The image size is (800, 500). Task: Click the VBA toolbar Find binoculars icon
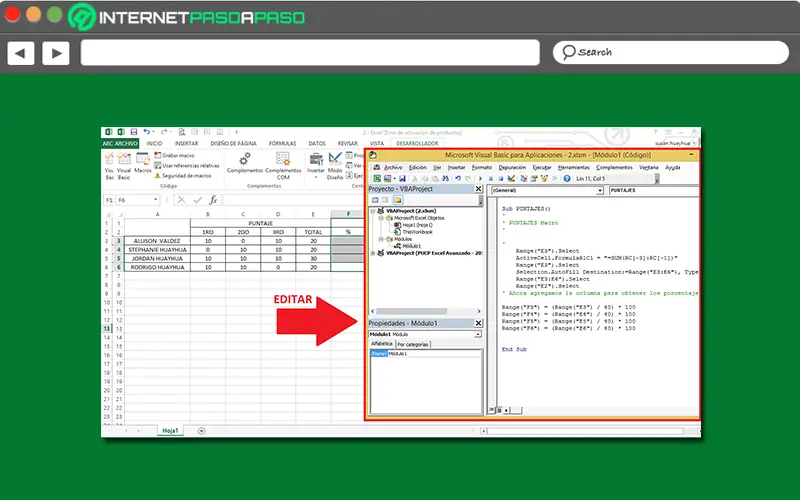tap(445, 179)
